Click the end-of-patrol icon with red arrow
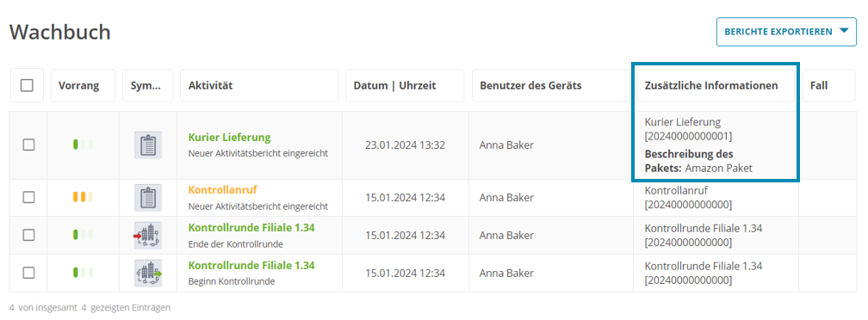Viewport: 868px width, 320px height. (148, 236)
